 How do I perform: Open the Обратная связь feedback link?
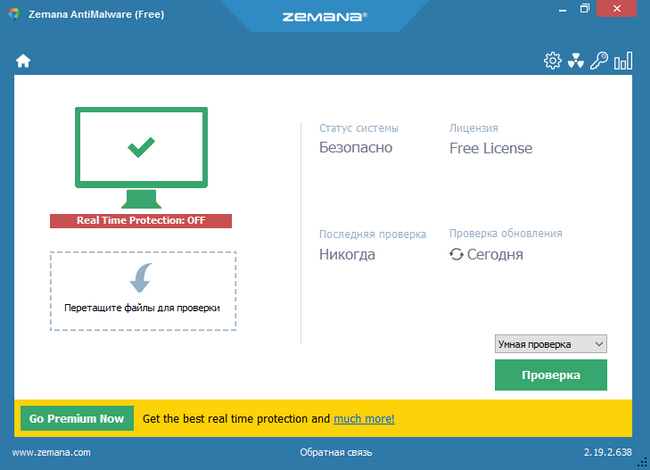tap(336, 453)
